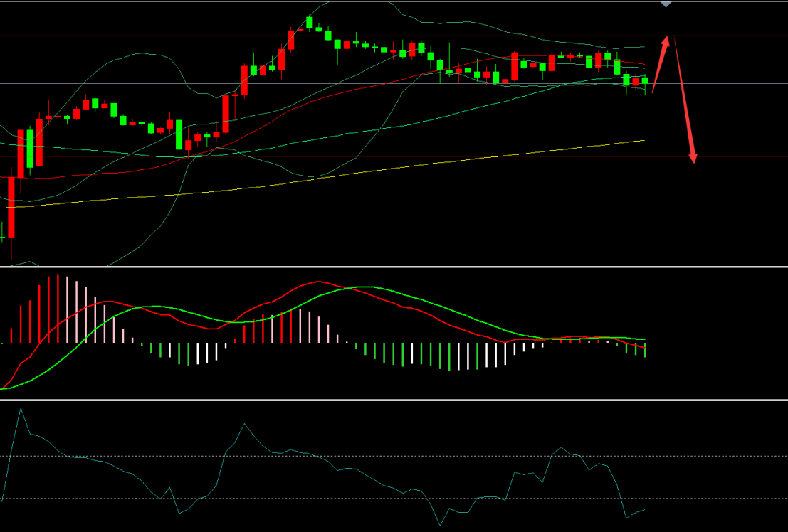Click the cyan oscillator line in bottom panel
The width and height of the screenshot is (788, 532).
322,457
